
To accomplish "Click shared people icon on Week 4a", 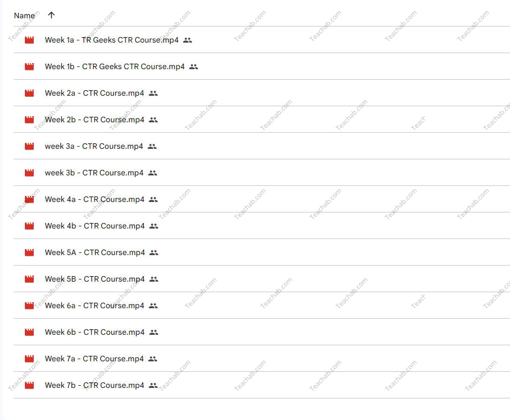I will 153,199.
